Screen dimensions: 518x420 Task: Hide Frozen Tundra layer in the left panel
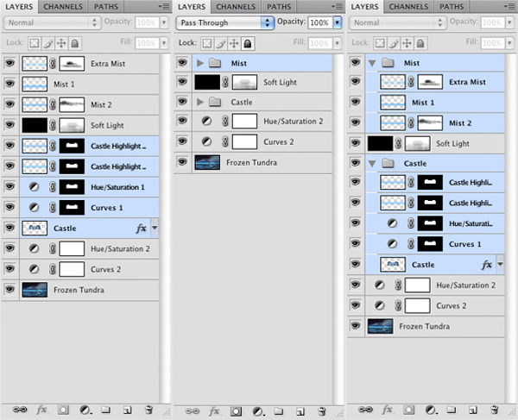pyautogui.click(x=9, y=289)
